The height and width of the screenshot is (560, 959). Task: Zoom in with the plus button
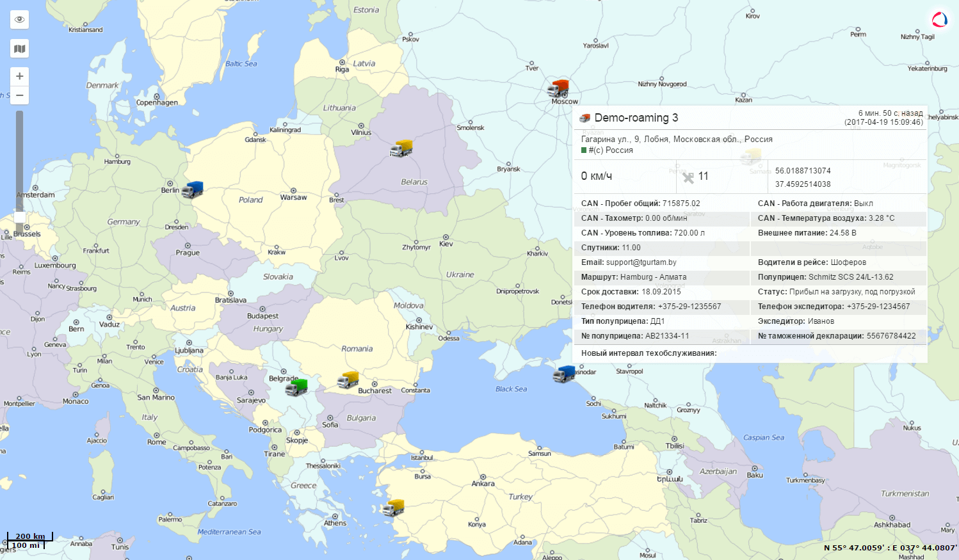(x=20, y=76)
